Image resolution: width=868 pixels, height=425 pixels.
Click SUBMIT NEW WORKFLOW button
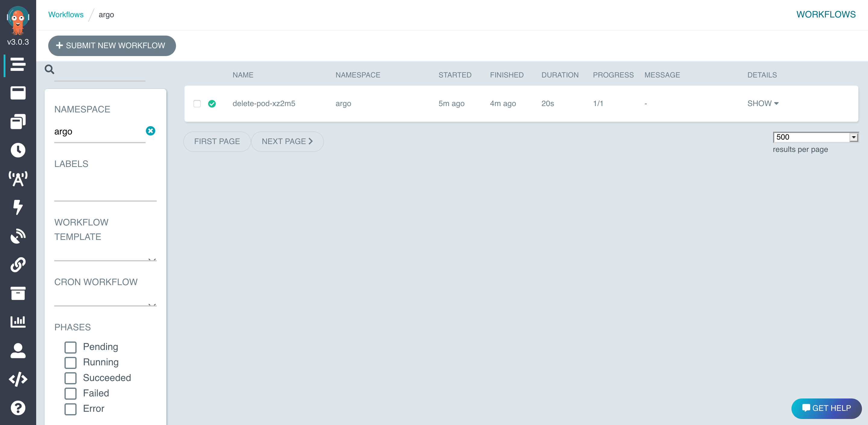tap(111, 46)
